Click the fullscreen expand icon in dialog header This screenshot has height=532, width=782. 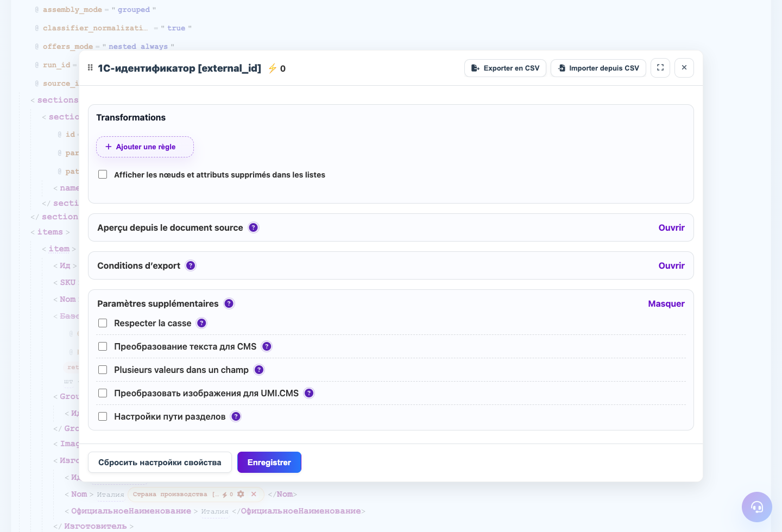tap(660, 68)
